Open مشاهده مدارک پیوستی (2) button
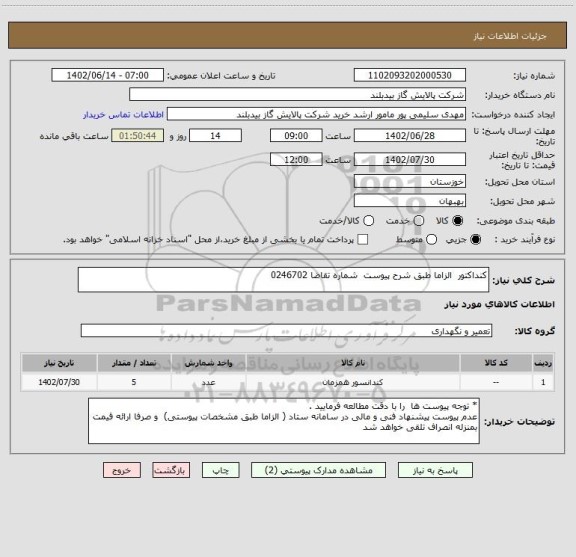This screenshot has height=557, width=576. click(x=318, y=470)
